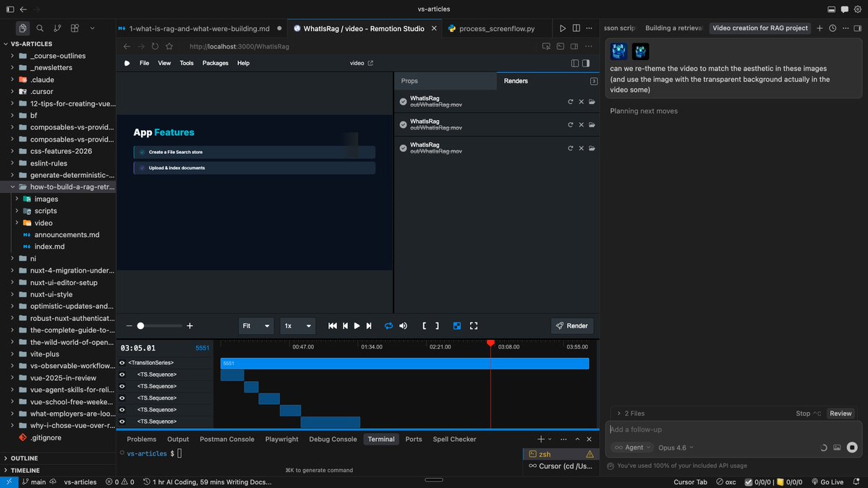Open the Opus 4.6 model dropdown
868x488 pixels.
coord(676,448)
